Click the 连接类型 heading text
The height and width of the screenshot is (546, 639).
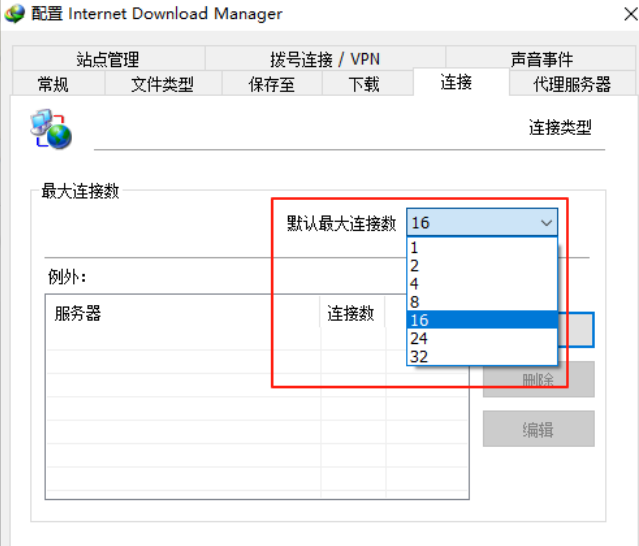tap(560, 128)
